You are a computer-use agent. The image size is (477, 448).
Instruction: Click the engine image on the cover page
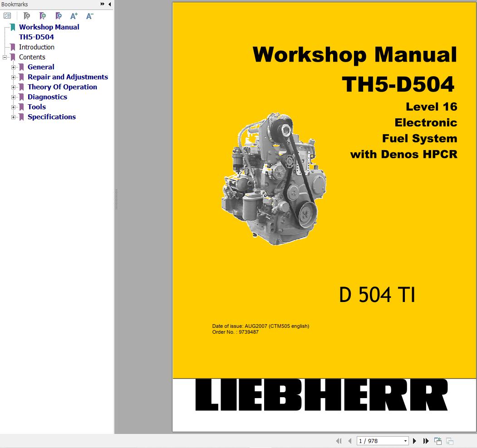click(274, 179)
